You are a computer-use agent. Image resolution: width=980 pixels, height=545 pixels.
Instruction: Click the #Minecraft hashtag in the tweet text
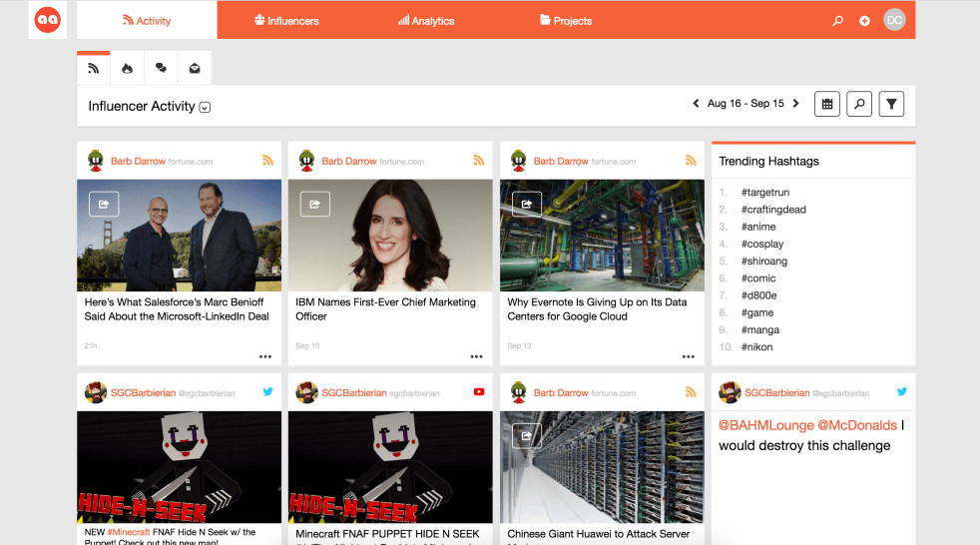[x=129, y=532]
